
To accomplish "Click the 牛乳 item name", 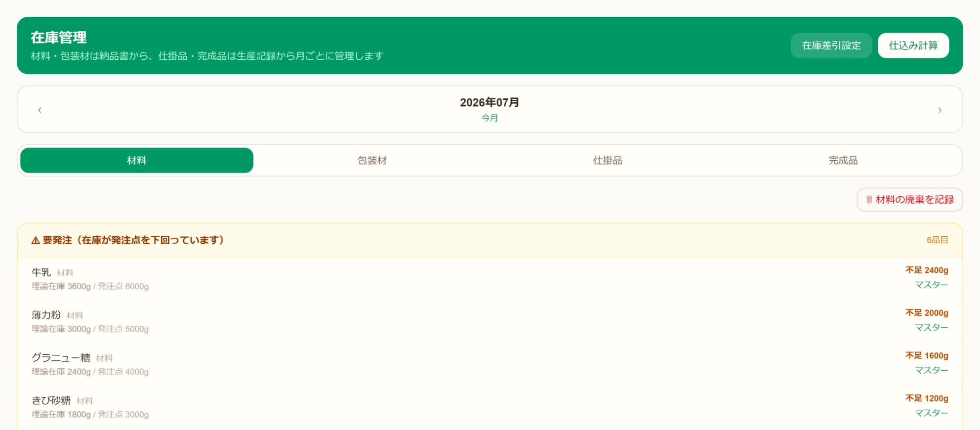I will pos(41,272).
